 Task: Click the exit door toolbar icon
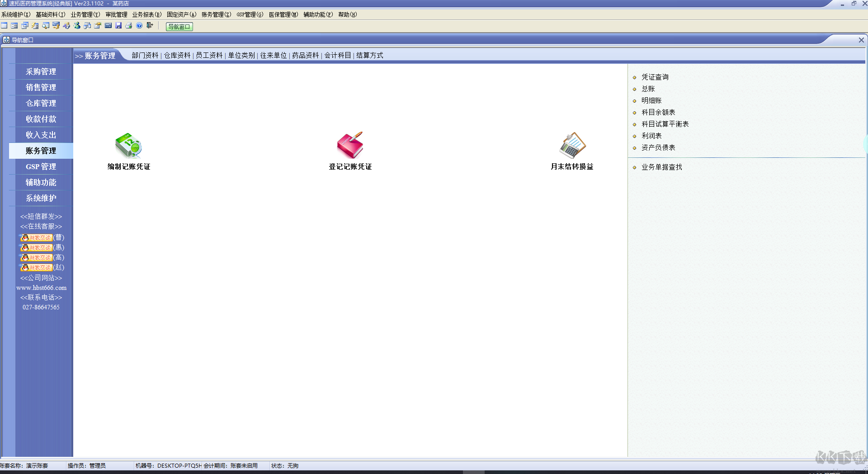coord(150,26)
